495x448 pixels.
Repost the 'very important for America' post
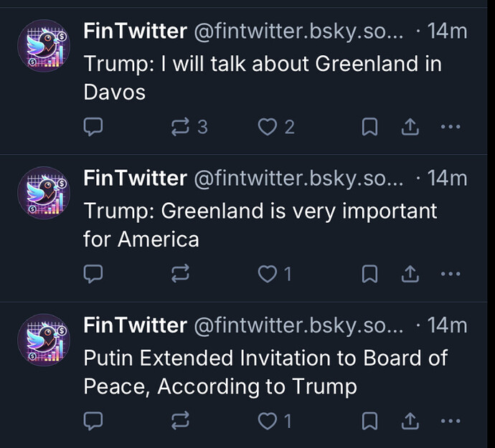click(x=179, y=273)
